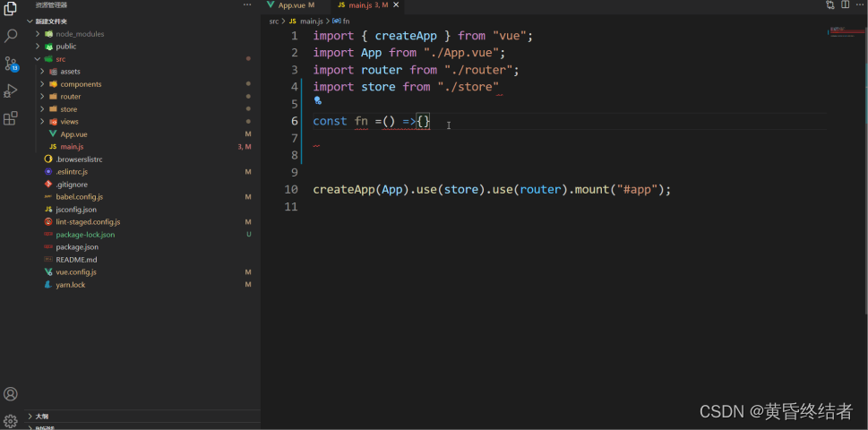
Task: Click the minimap at editor's right edge
Action: point(842,32)
